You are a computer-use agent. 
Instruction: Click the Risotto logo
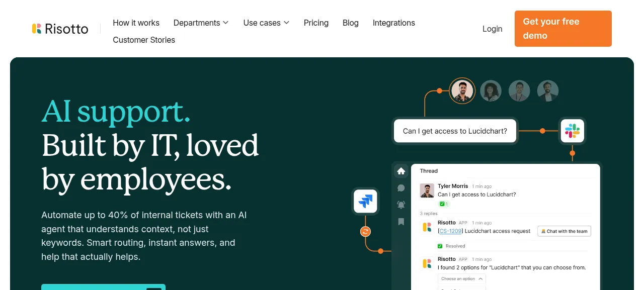point(60,29)
